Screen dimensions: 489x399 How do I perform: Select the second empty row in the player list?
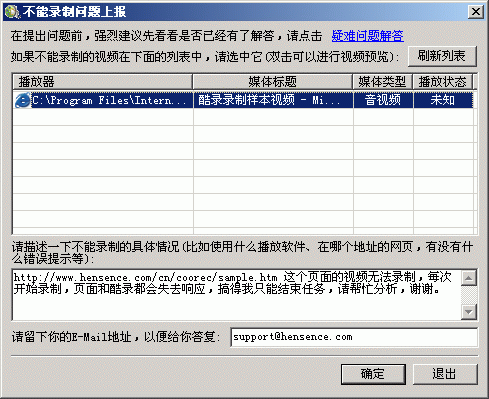tap(243, 134)
